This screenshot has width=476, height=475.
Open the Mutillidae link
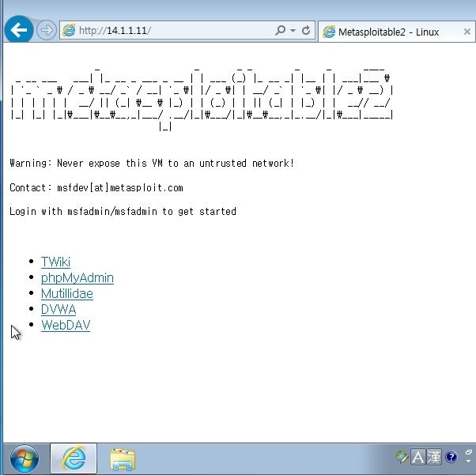(x=67, y=293)
